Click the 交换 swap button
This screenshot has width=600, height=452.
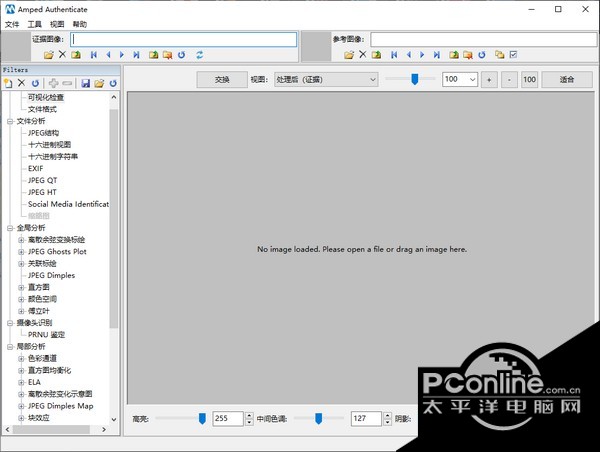[x=222, y=80]
